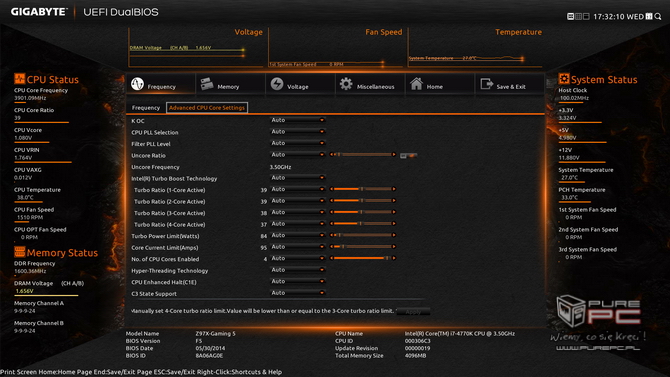Click left arrow of Turbo Power Limit slider
The height and width of the screenshot is (377, 670).
point(332,235)
